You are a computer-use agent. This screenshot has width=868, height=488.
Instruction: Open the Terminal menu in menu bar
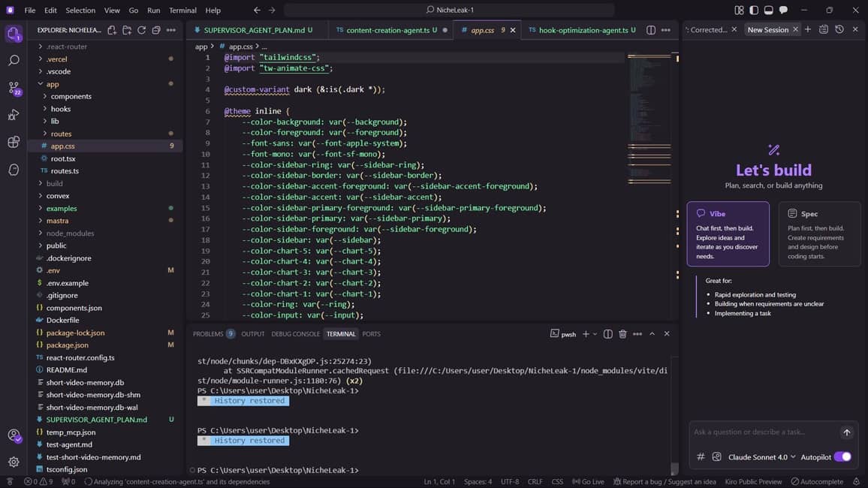(x=182, y=11)
